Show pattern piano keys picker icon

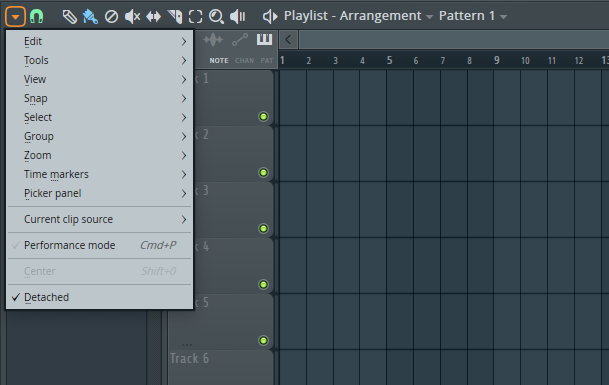click(x=264, y=39)
